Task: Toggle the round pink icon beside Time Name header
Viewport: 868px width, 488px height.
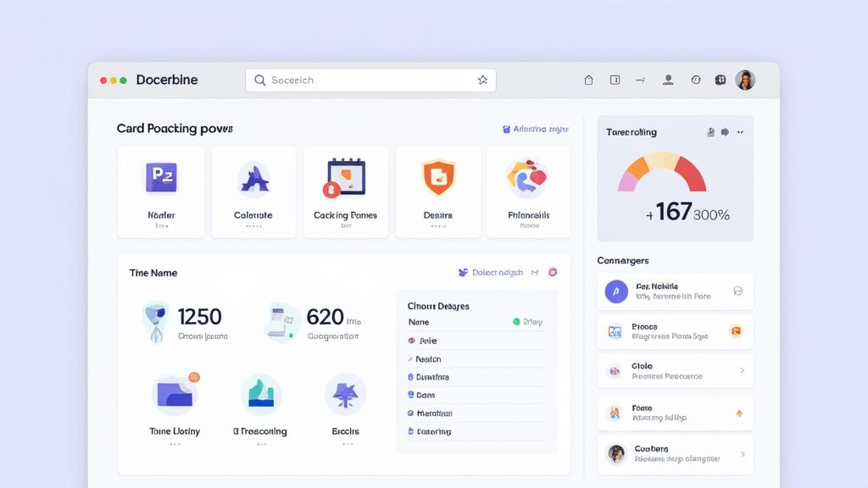Action: coord(553,272)
